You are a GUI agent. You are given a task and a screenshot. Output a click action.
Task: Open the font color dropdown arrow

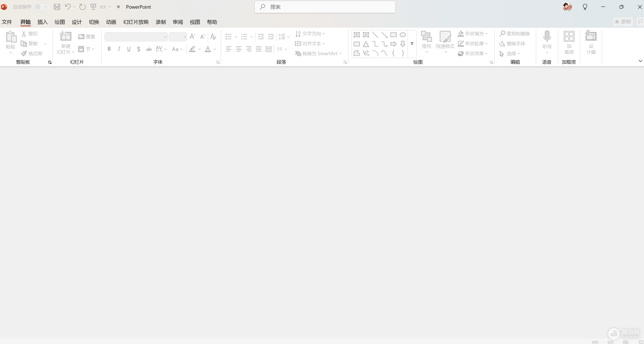coord(215,49)
